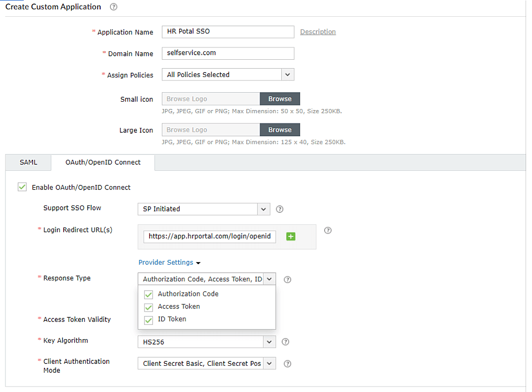Click Browse to upload a Small icon logo

(x=280, y=99)
